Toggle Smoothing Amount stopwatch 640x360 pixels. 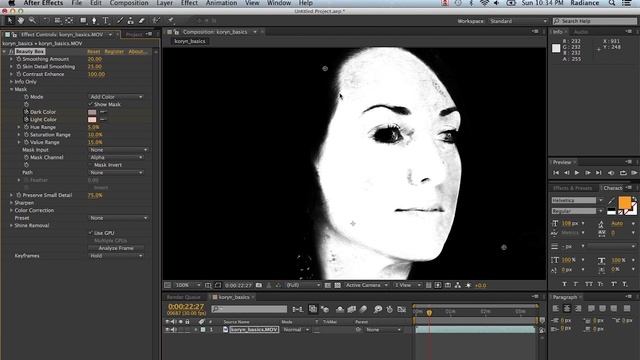(18, 59)
